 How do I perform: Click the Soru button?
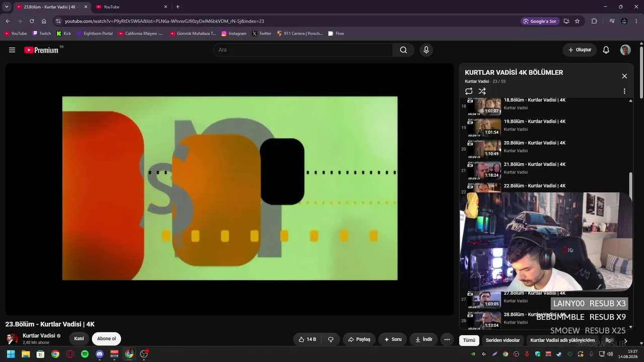click(392, 339)
